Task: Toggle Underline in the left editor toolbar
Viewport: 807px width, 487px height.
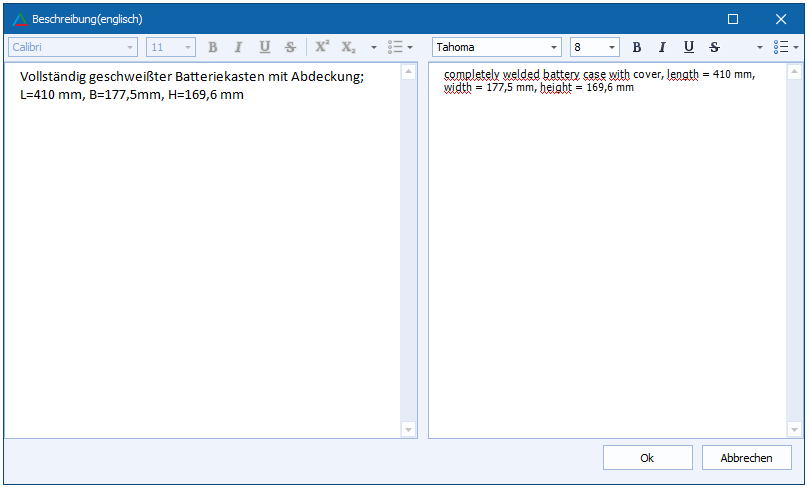Action: tap(264, 47)
